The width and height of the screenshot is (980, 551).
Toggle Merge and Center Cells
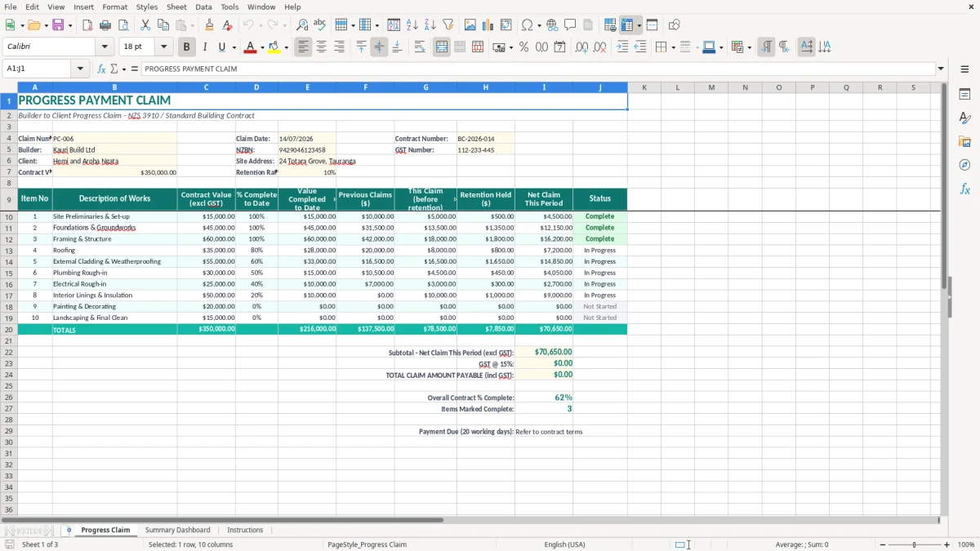tap(442, 47)
